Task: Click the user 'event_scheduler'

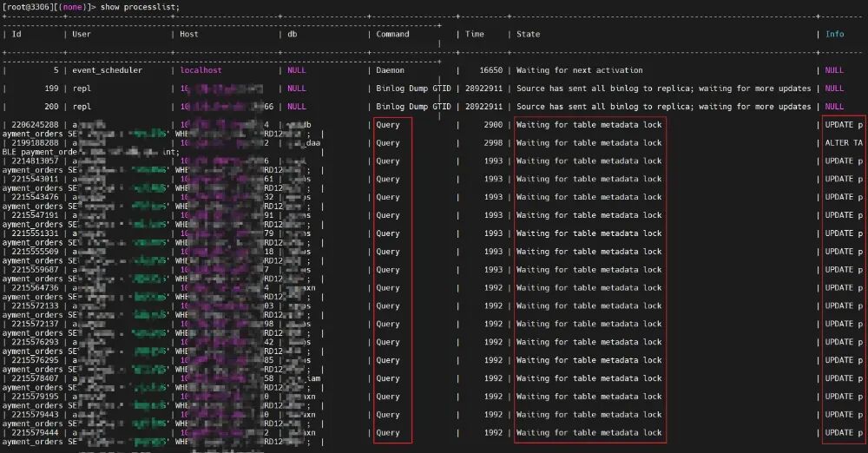Action: [x=107, y=70]
